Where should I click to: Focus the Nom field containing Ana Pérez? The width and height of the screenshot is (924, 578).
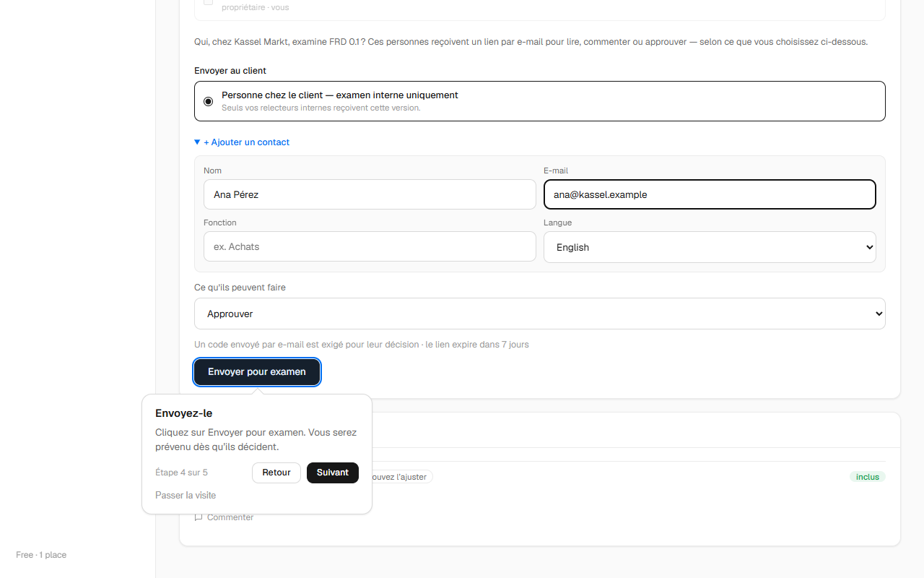pos(370,194)
